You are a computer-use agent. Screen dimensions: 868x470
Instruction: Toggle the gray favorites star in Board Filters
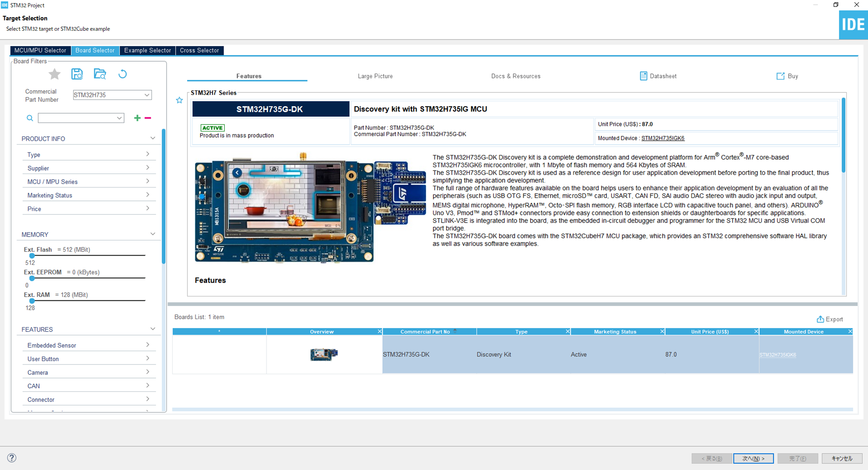click(x=54, y=74)
